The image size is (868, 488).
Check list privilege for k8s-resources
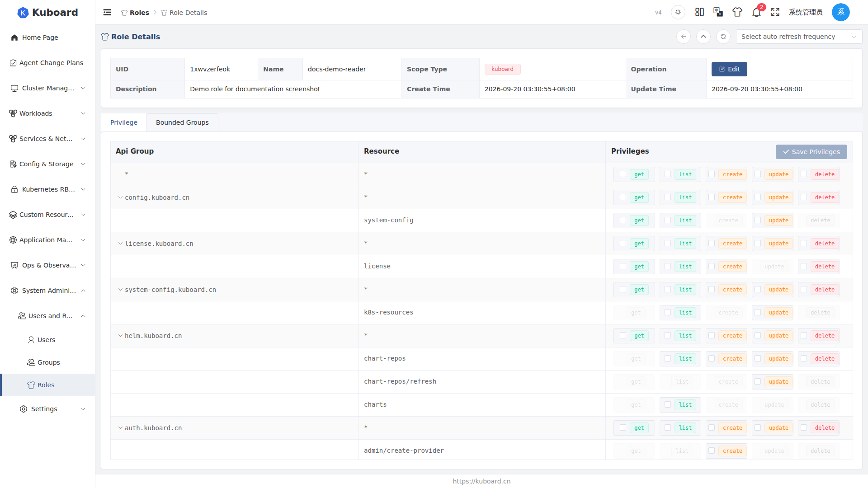(668, 312)
